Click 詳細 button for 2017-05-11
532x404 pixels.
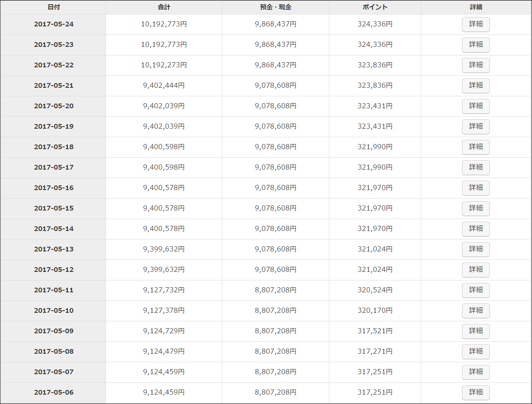(476, 290)
